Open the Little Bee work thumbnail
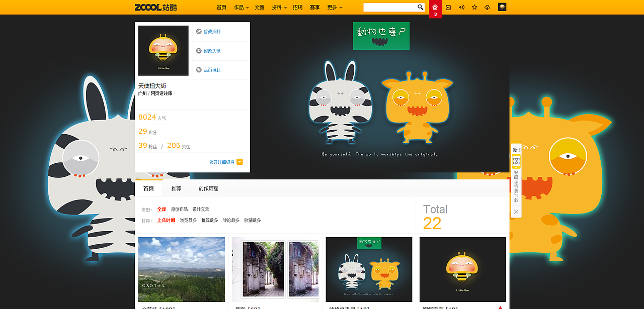 [x=463, y=269]
